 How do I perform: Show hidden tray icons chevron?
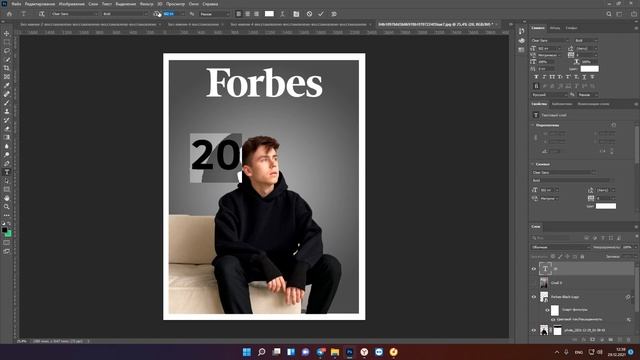pos(557,352)
